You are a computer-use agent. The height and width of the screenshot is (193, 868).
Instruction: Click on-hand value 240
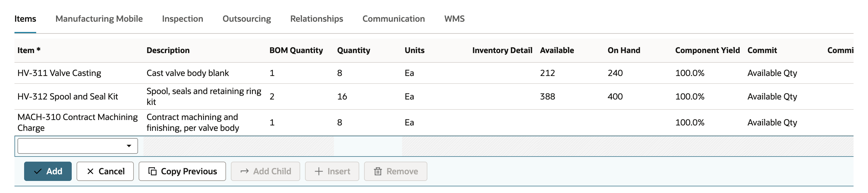[x=615, y=73]
